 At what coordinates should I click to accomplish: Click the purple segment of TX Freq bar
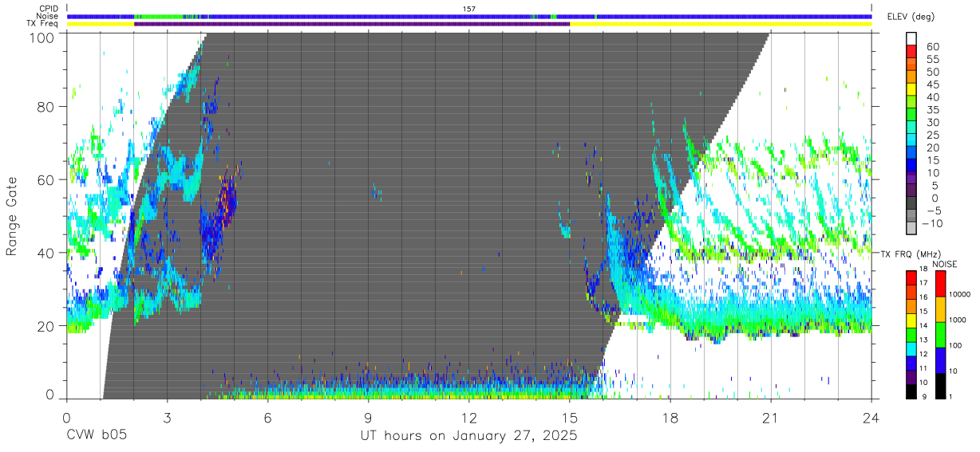pos(352,24)
